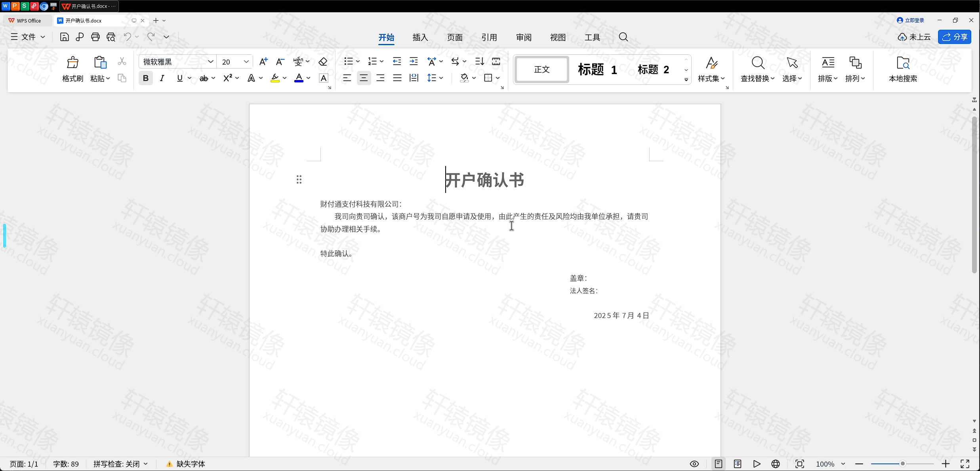Click the Redo arrow icon
Screen dimensions: 980x471
tap(151, 37)
